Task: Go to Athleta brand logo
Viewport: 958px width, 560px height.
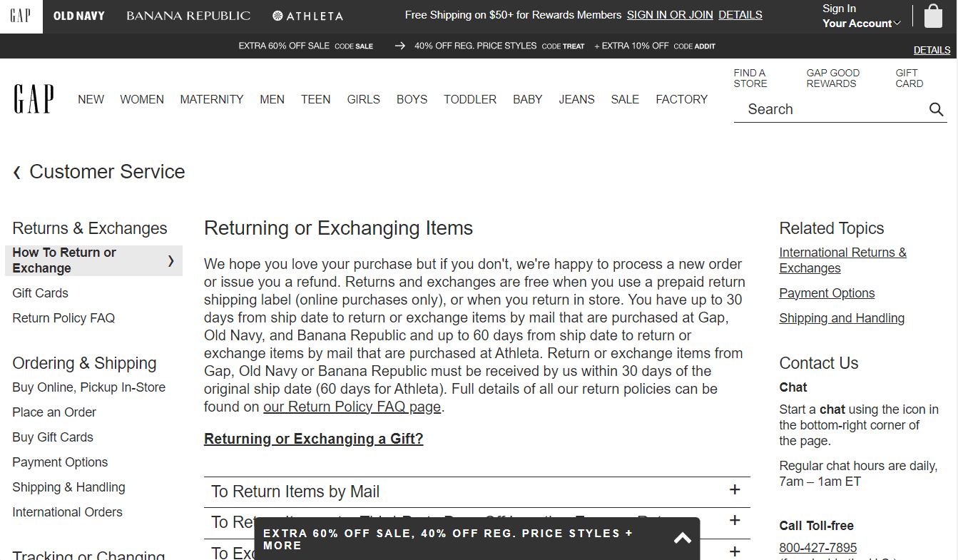Action: coord(307,16)
